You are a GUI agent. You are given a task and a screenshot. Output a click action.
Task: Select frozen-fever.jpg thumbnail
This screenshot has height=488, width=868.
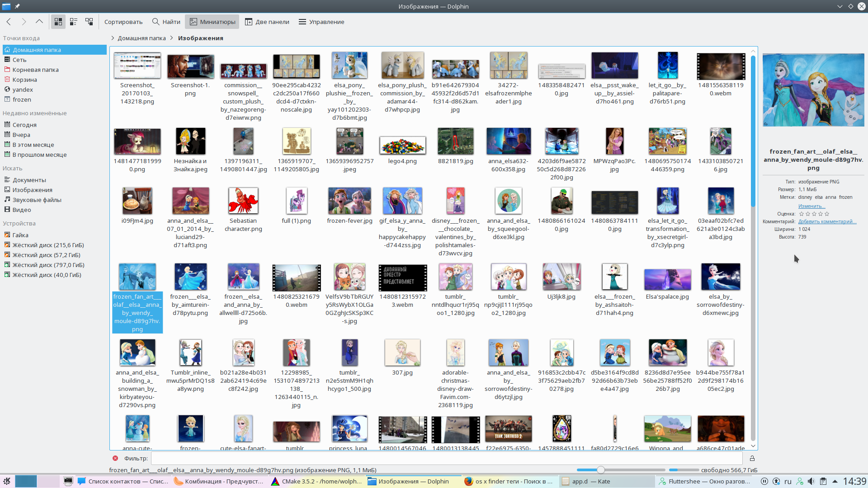point(349,201)
